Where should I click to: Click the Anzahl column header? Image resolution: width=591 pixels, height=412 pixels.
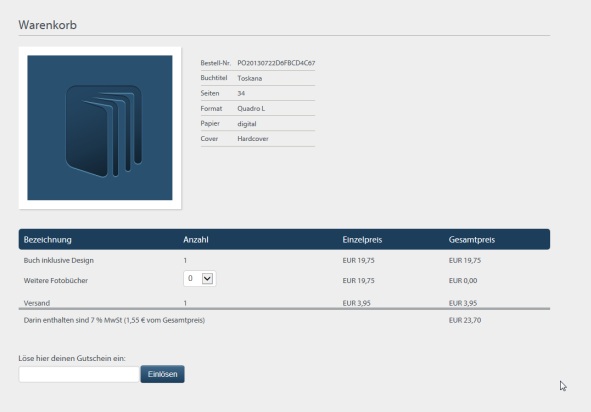(x=196, y=240)
